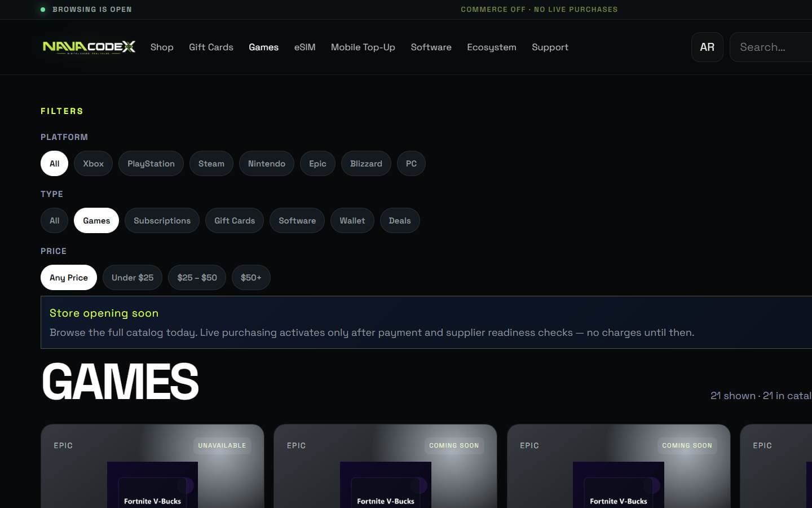
Task: Click the 'Commerce off · No live purchases' text
Action: click(x=539, y=10)
